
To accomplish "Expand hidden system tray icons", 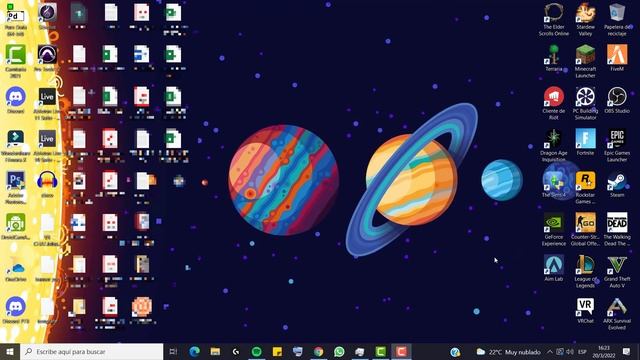I will [x=550, y=352].
